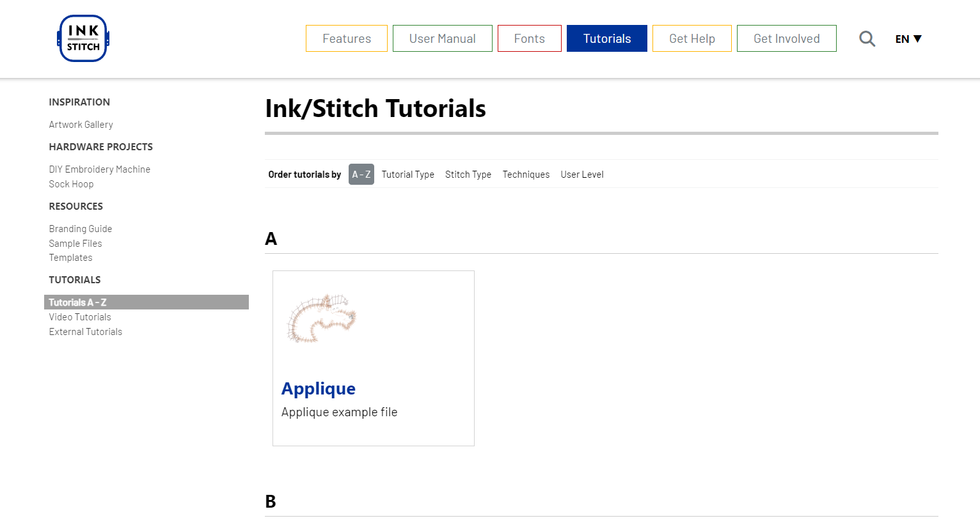980x523 pixels.
Task: Click the INSPIRATION sidebar heading
Action: (x=79, y=102)
